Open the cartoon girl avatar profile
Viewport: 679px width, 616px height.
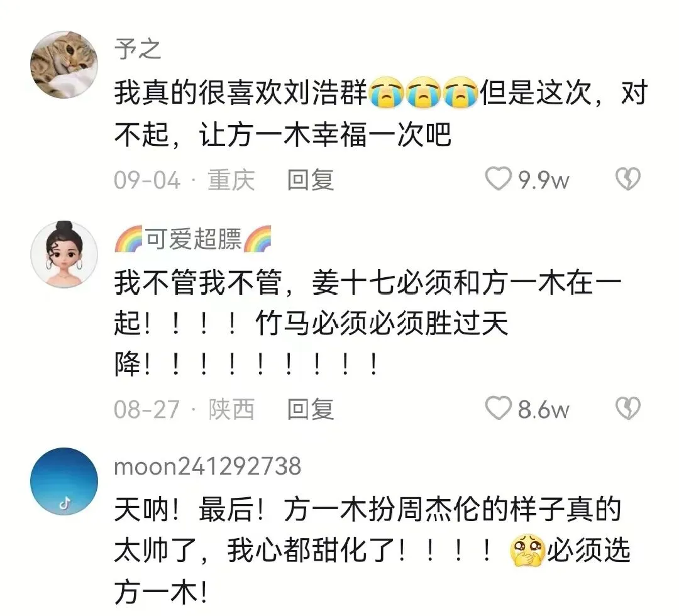(64, 254)
